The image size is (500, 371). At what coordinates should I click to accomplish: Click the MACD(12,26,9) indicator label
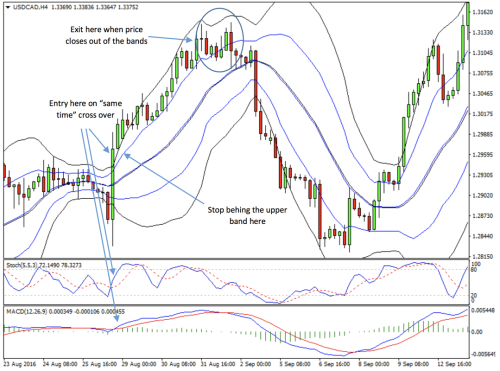coord(27,312)
